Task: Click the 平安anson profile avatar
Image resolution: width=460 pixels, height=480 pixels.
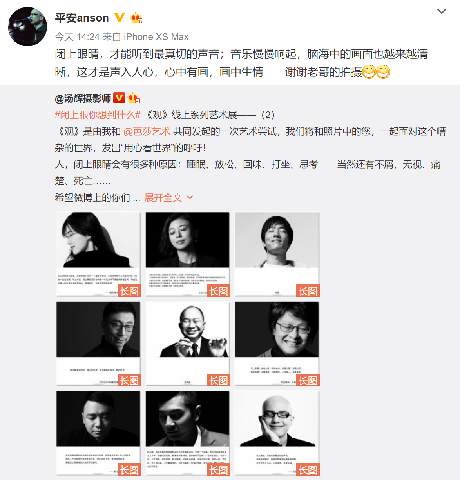Action: click(27, 26)
